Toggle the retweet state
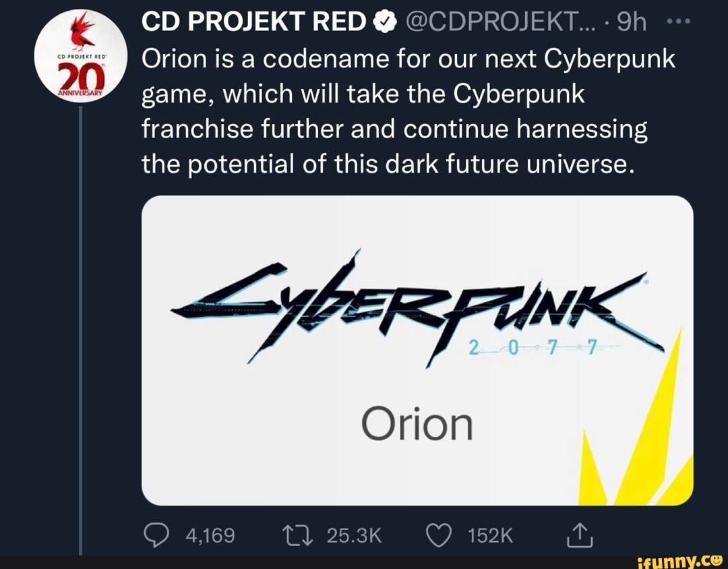 point(298,535)
